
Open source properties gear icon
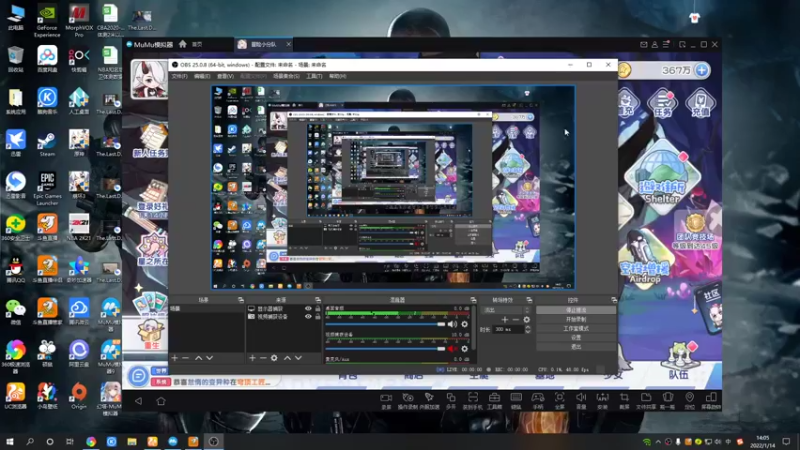click(x=274, y=358)
